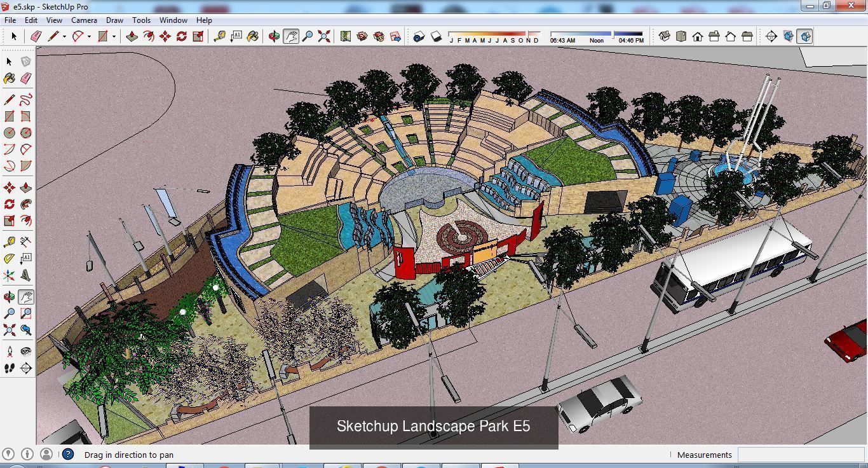Screen dimensions: 868x468
Task: Select the Eraser tool in the horizontal toolbar
Action: [36, 36]
